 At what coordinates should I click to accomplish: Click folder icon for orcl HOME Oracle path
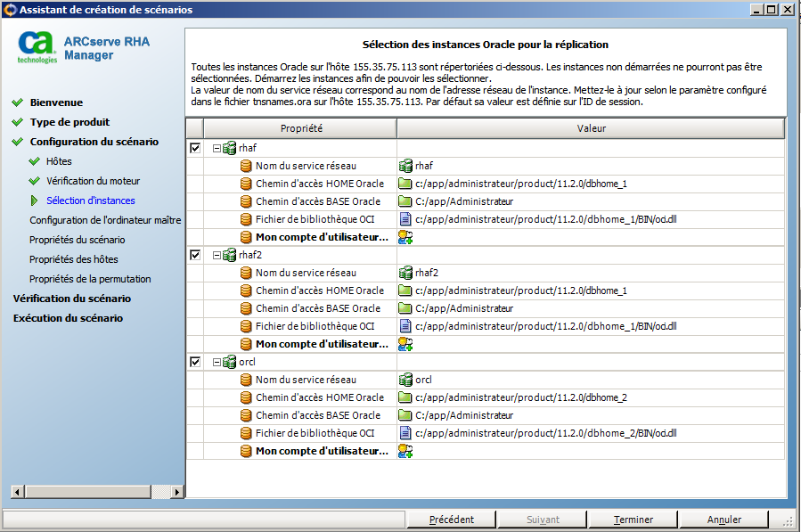[405, 397]
